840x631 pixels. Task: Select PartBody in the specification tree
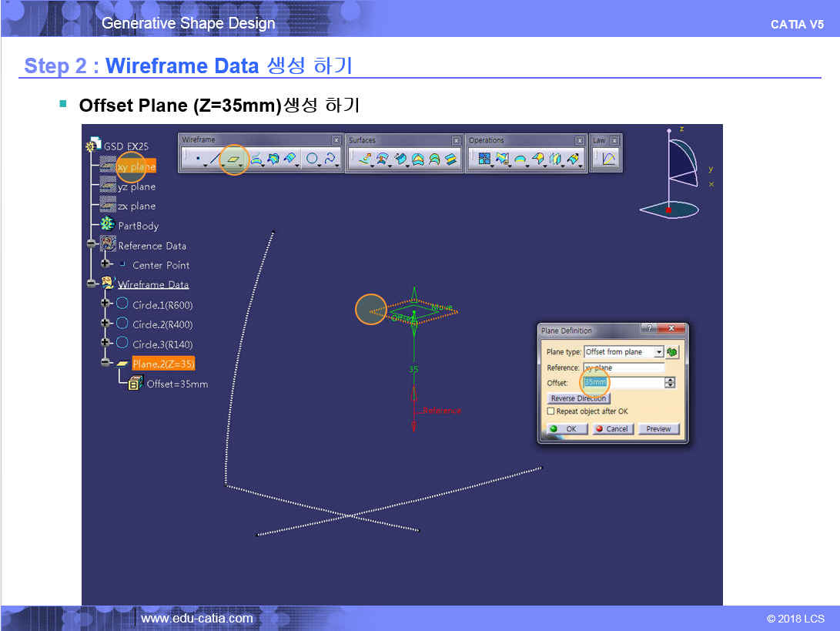(138, 226)
